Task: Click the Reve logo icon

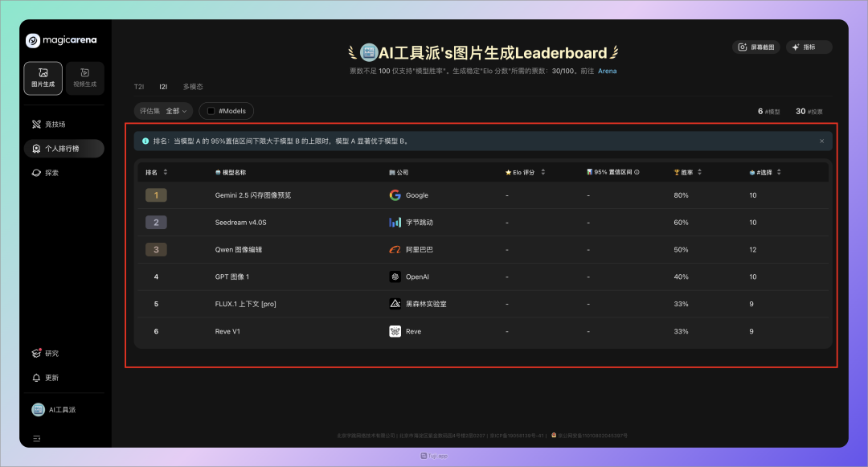Action: coord(395,331)
